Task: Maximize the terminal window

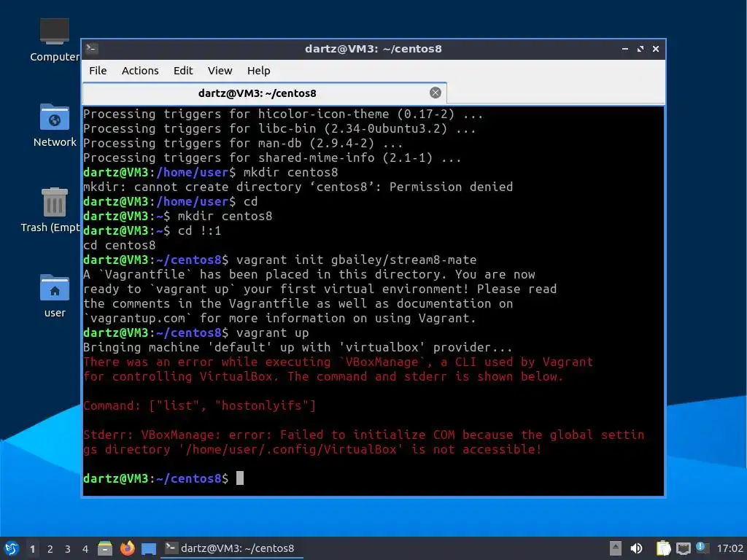Action: click(640, 49)
